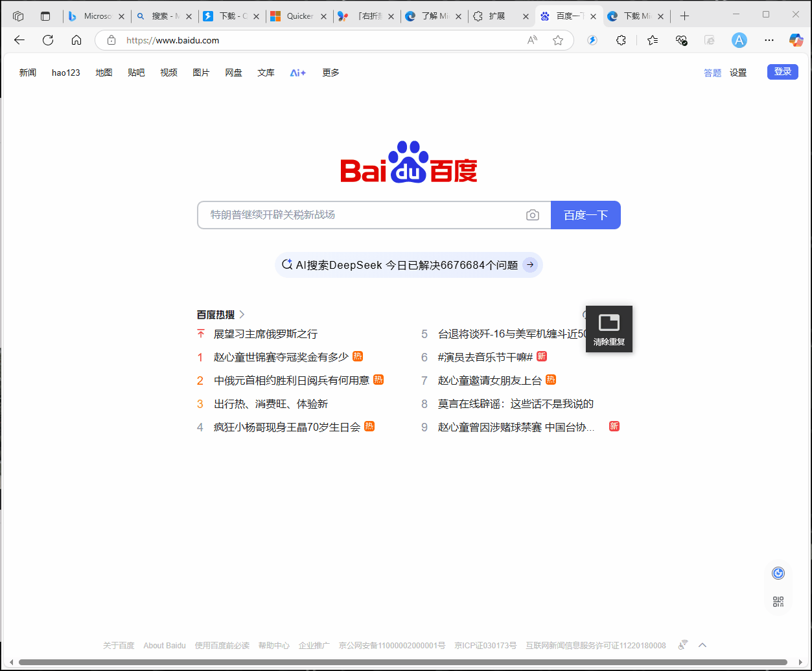Screen dimensions: 812x671
Task: Open hot search 中俄元首相约胜利日阅兵有何用意
Action: tap(292, 380)
